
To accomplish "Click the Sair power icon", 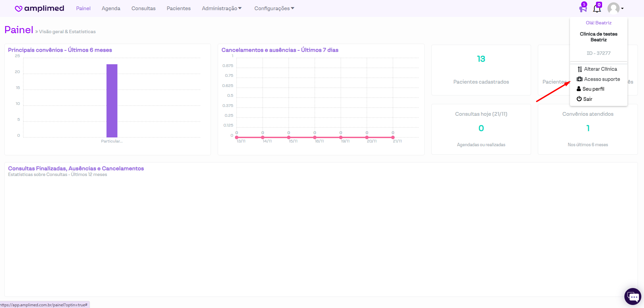I will 579,99.
